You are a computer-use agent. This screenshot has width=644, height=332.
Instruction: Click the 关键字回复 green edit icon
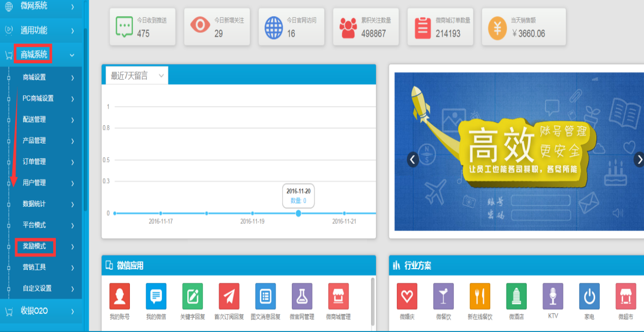(192, 296)
